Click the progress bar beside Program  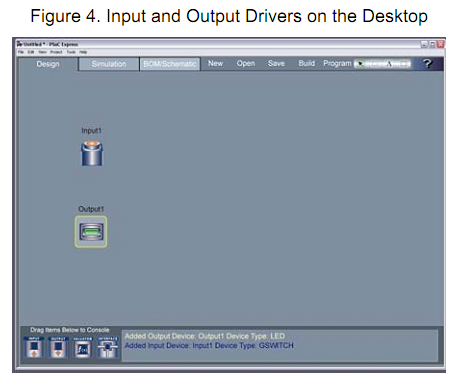point(382,64)
